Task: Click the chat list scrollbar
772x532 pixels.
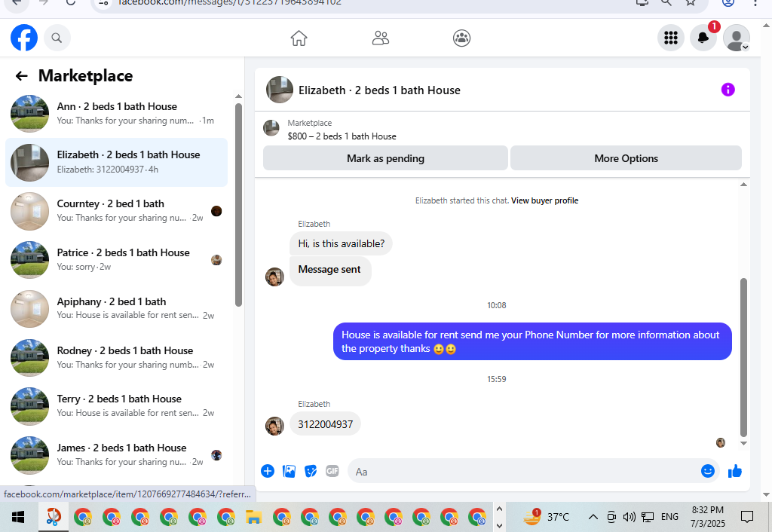Action: tap(238, 205)
